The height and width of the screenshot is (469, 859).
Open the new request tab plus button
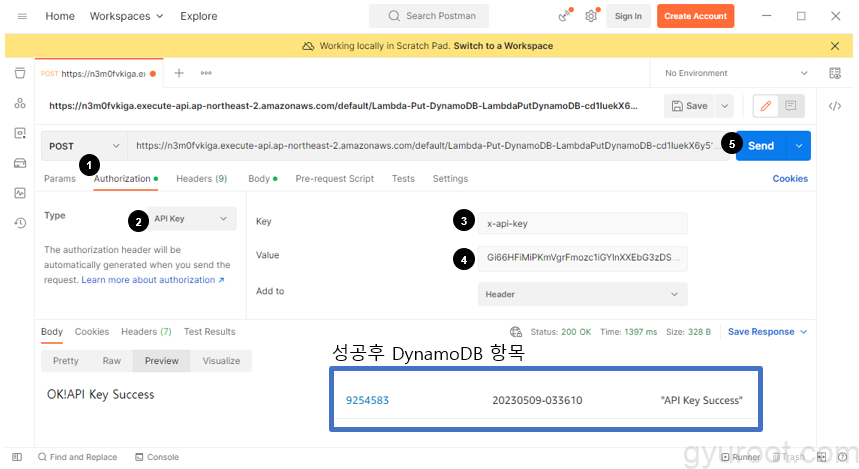click(179, 73)
